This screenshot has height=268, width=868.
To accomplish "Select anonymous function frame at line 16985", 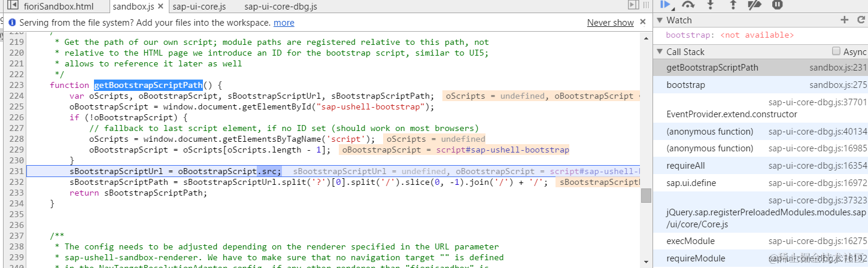I will pyautogui.click(x=760, y=148).
